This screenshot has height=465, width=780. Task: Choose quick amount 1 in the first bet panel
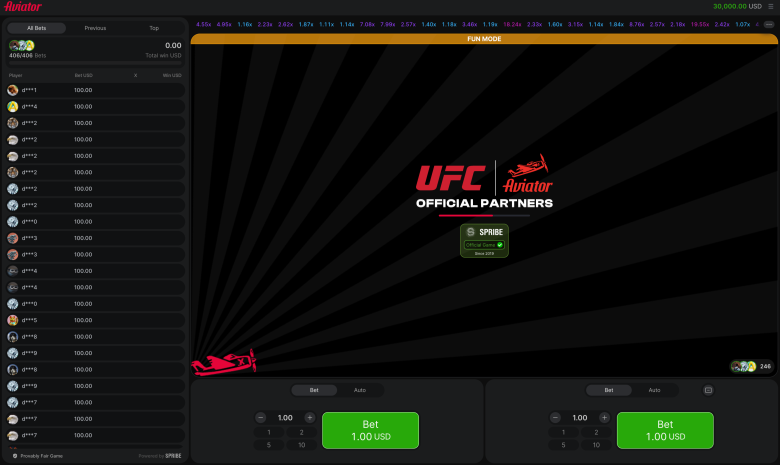pos(269,433)
